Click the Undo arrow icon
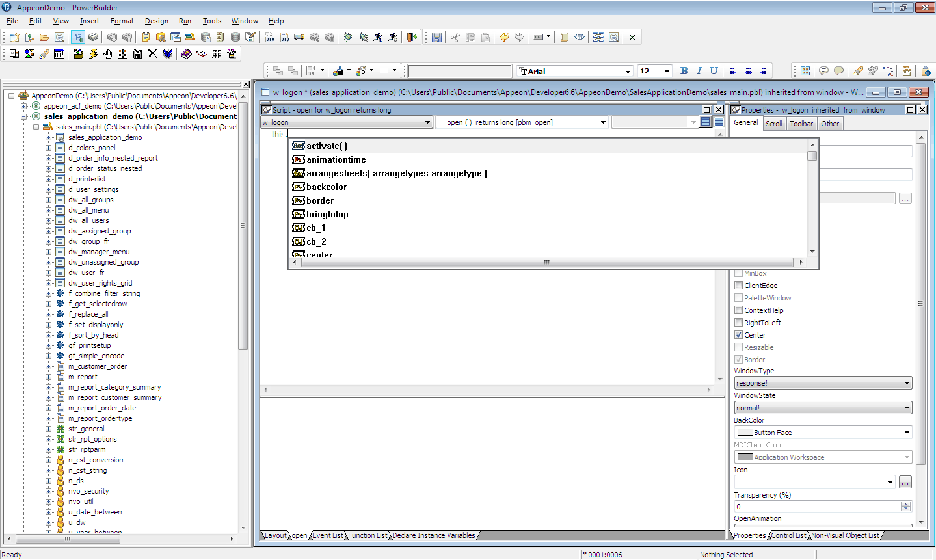Screen dimensions: 936x560 [x=504, y=37]
